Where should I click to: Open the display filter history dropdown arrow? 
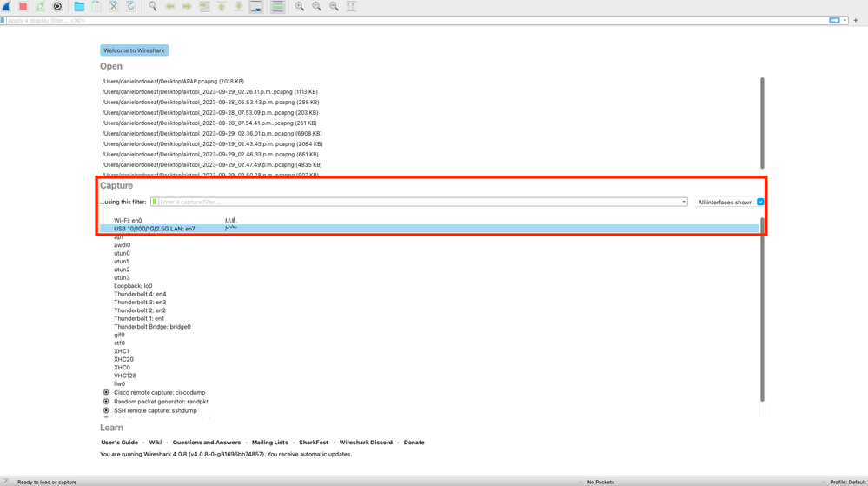click(845, 21)
